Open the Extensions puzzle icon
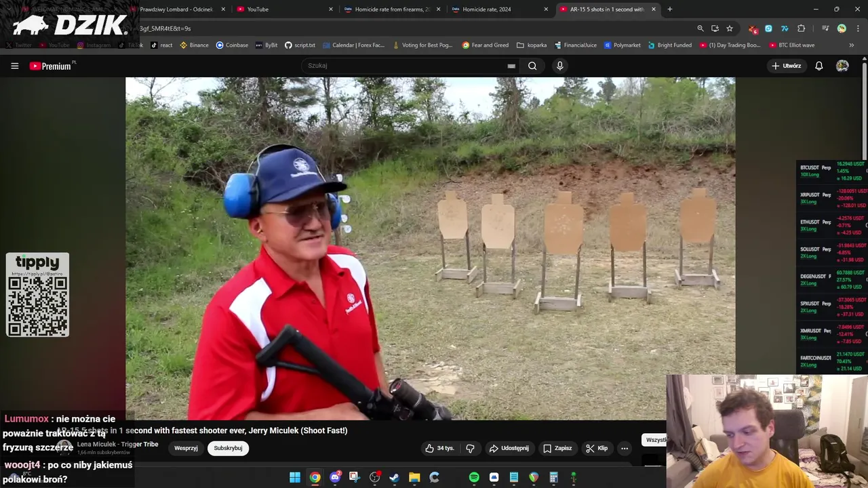Image resolution: width=868 pixels, height=488 pixels. click(802, 28)
